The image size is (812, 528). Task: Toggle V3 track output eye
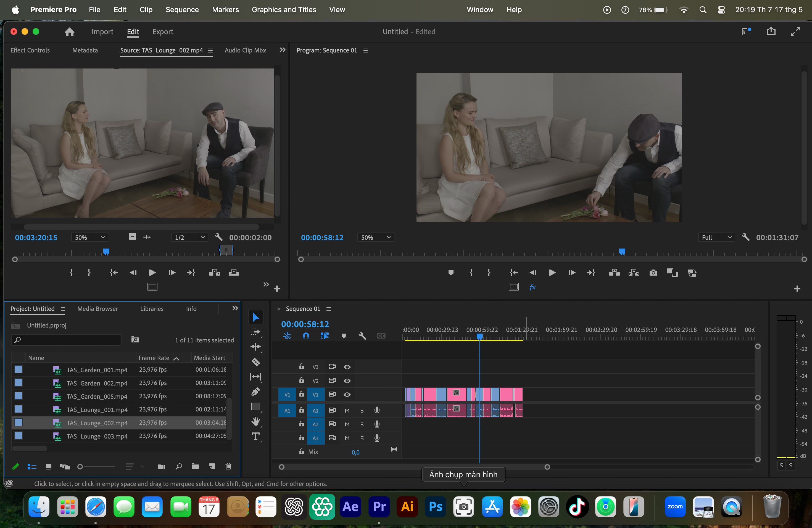(347, 367)
